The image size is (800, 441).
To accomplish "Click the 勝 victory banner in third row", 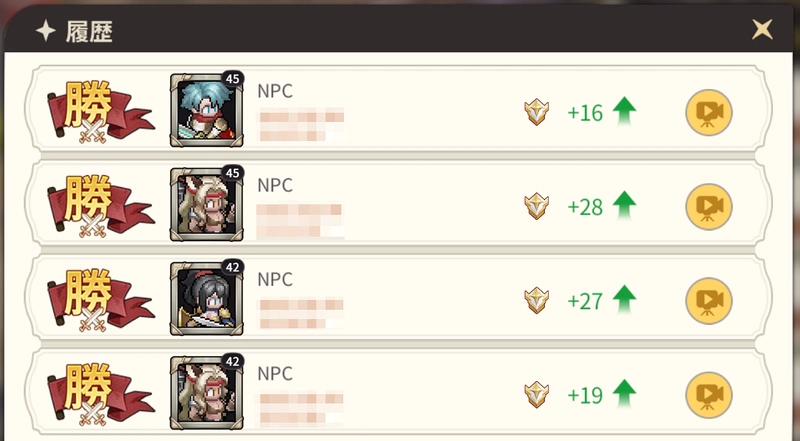I will [101, 300].
